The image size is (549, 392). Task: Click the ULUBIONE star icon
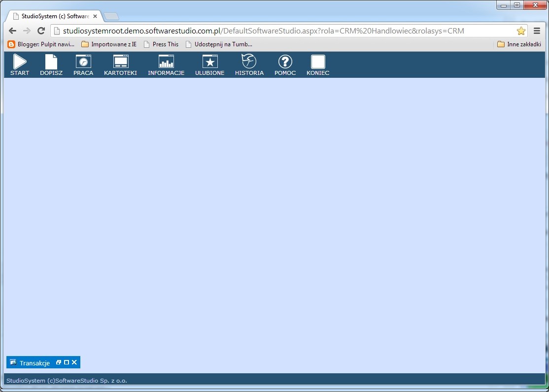pos(210,62)
